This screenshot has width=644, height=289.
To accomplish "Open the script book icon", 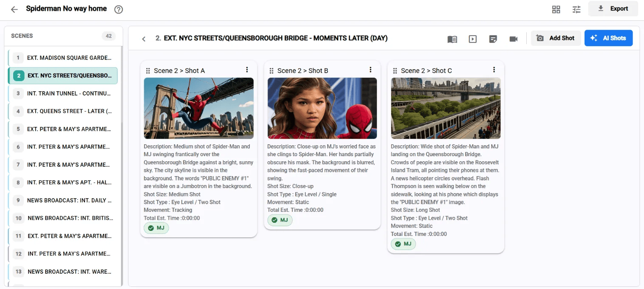I will [x=452, y=39].
